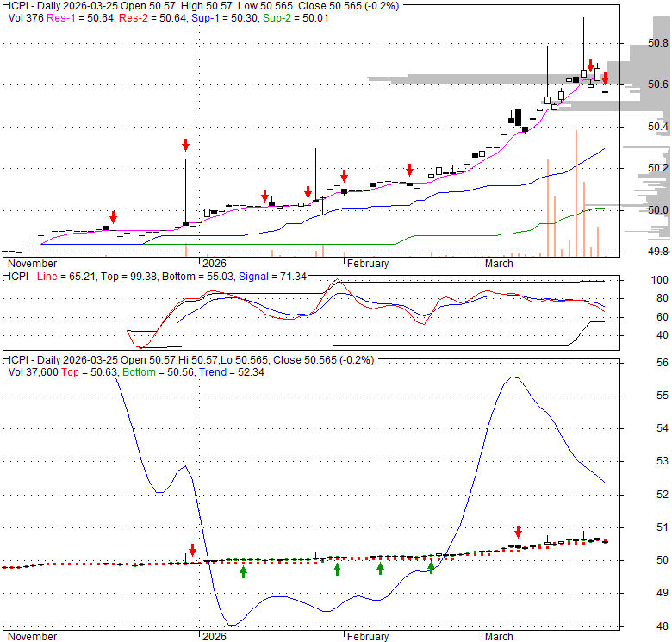672x642 pixels.
Task: Click the March label on the top chart axis
Action: (x=499, y=264)
